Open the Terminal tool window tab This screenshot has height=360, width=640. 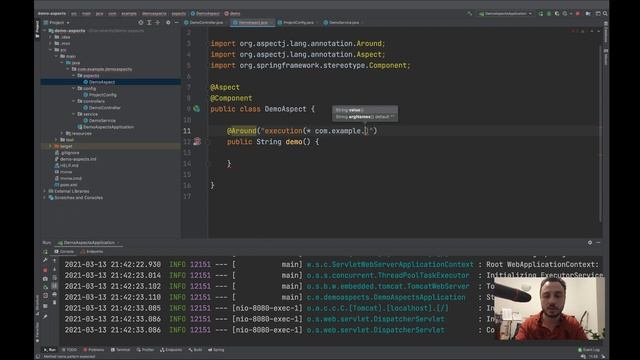pos(121,350)
